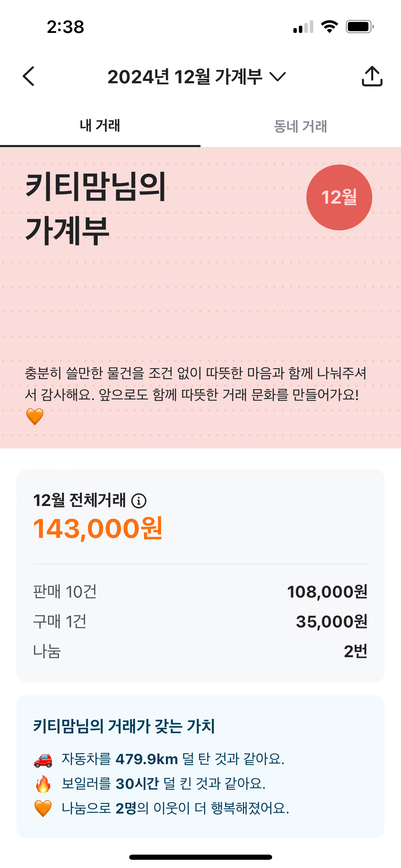Open info icon next to 12월 전체거래

(x=139, y=501)
